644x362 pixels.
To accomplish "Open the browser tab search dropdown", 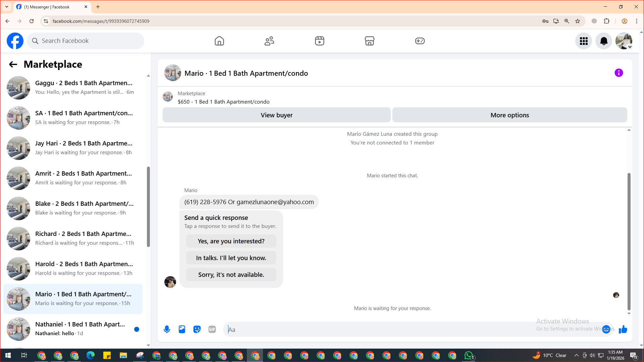I will coord(7,7).
